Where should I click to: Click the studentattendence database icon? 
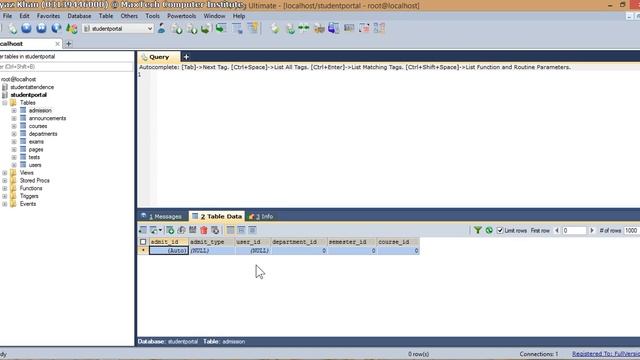click(x=5, y=87)
